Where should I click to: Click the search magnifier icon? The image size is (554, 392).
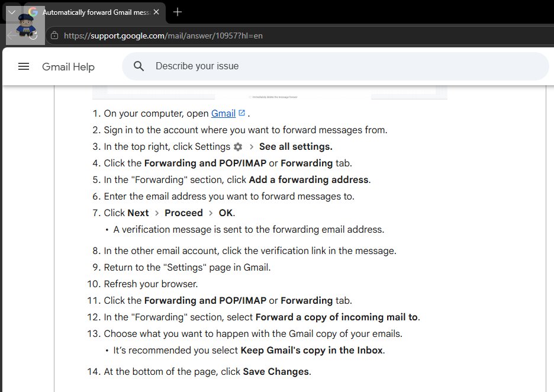coord(138,66)
